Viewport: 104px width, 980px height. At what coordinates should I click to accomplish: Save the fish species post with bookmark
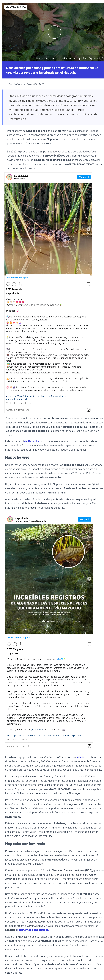click(x=90, y=644)
